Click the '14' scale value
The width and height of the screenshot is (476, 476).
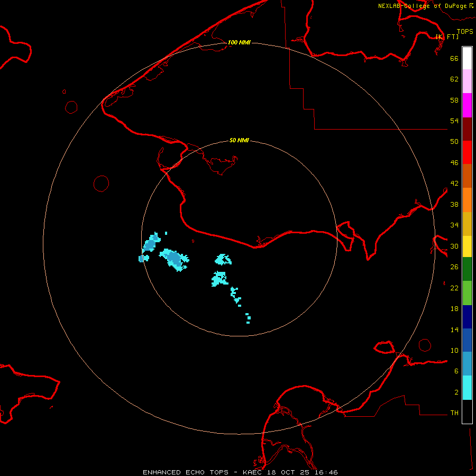tap(454, 329)
